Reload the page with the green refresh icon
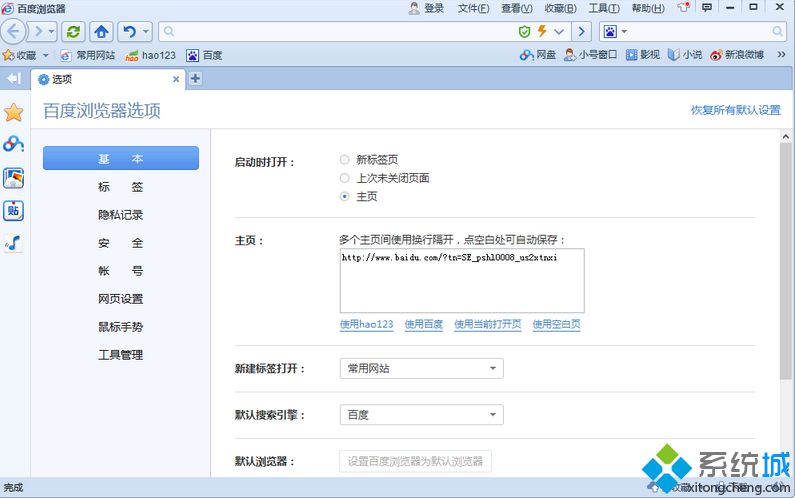The height and width of the screenshot is (498, 795). pos(73,32)
